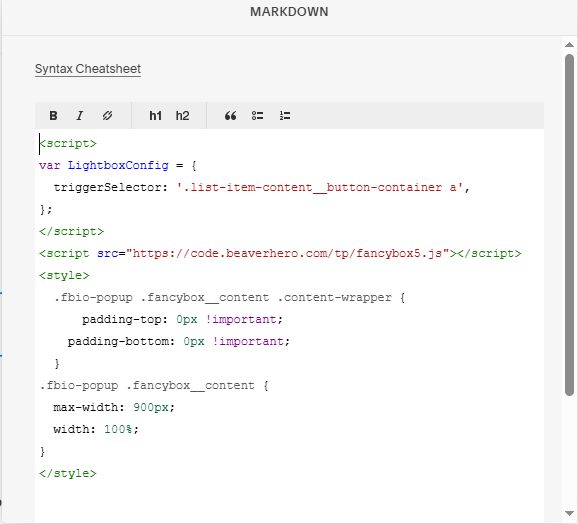The image size is (578, 524).
Task: Click the scrollbar down arrow
Action: coord(570,513)
